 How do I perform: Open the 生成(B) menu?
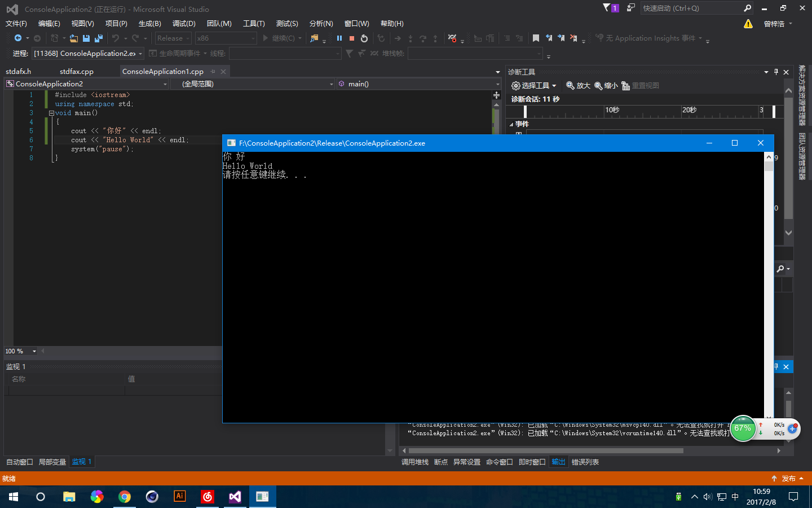pyautogui.click(x=150, y=24)
